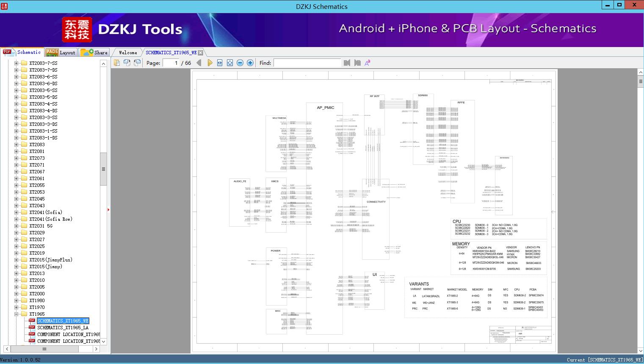This screenshot has width=644, height=364.
Task: Expand the XT2041(Sofia) folder
Action: 17,212
